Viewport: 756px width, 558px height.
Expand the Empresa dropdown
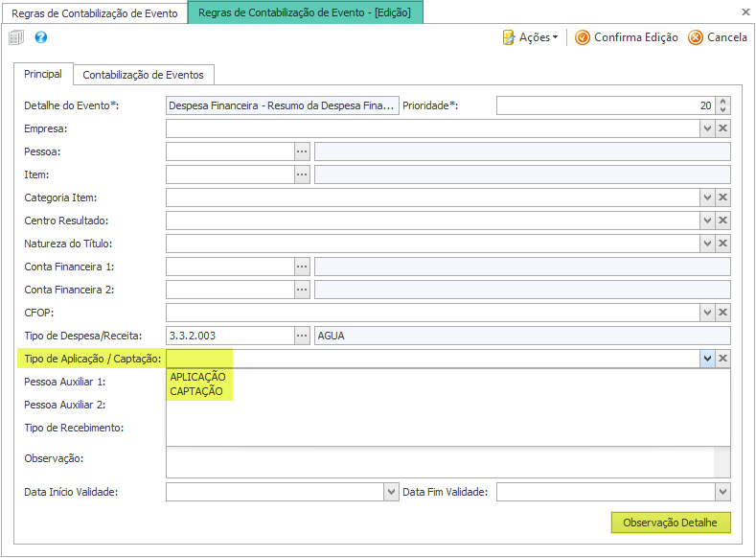tap(707, 128)
